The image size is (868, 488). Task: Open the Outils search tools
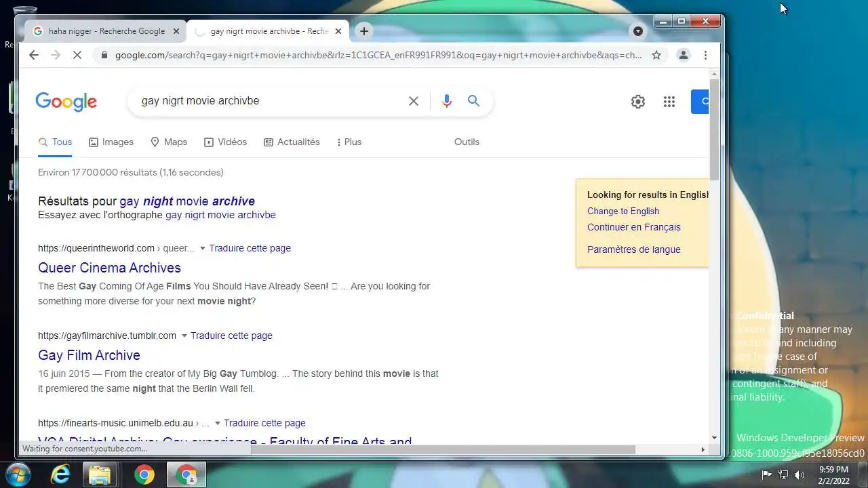[x=467, y=142]
